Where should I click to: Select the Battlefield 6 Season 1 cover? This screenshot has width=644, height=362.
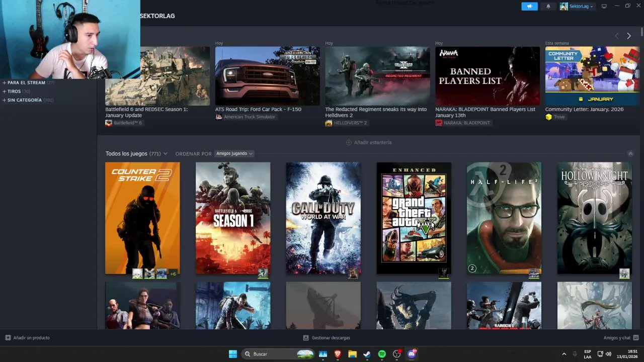[233, 218]
